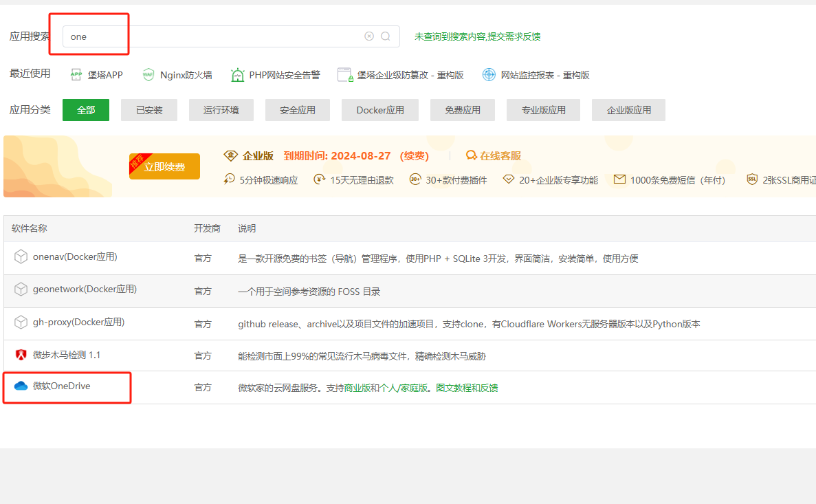Click the 微步木马检测 description text
816x504 pixels.
(x=362, y=356)
